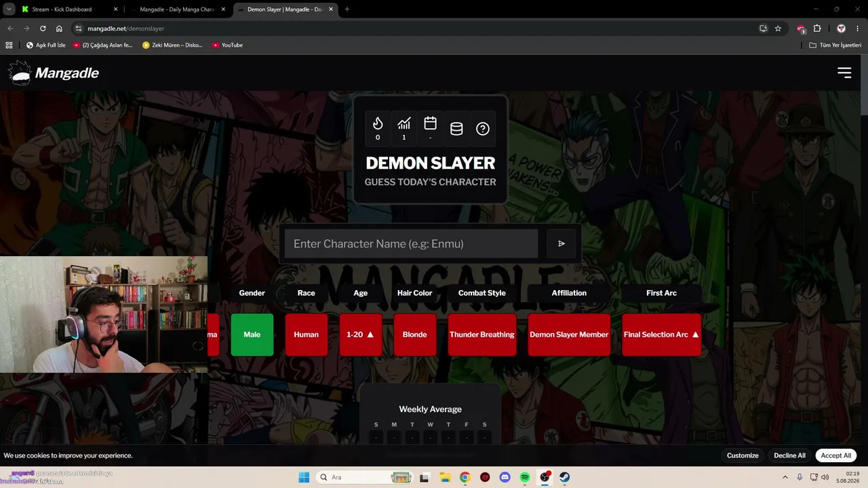Click the red Human result tile
The height and width of the screenshot is (488, 868).
coord(307,334)
